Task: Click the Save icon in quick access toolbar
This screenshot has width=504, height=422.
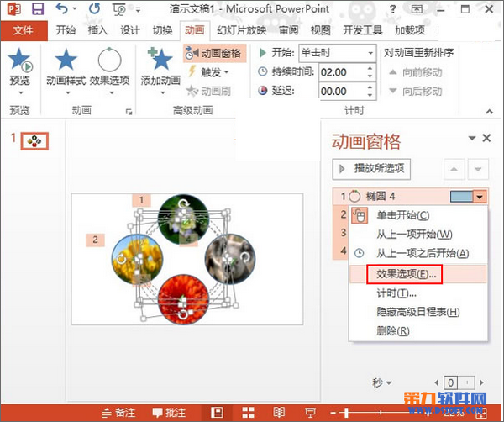Action: coord(38,9)
